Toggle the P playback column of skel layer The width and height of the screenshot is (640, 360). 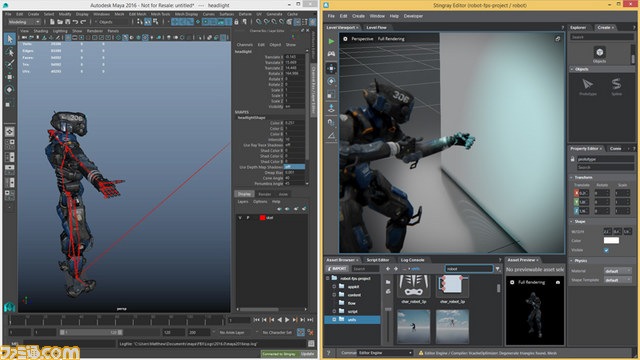[x=248, y=218]
